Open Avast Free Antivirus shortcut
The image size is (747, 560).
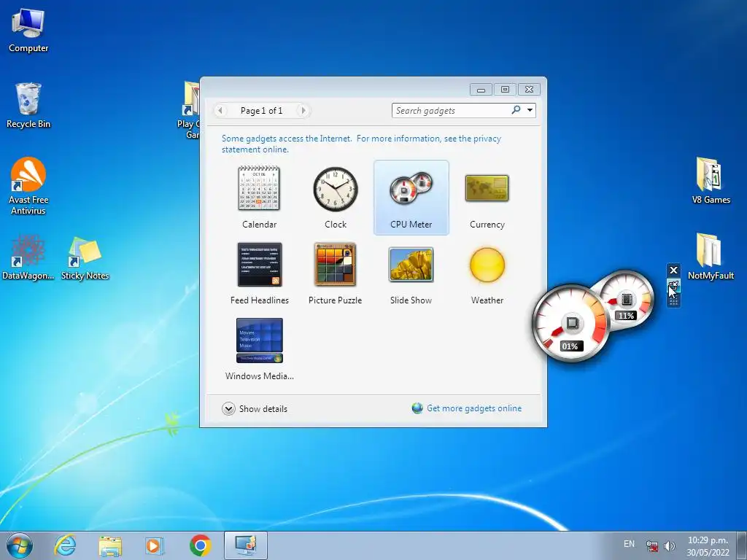tap(28, 186)
